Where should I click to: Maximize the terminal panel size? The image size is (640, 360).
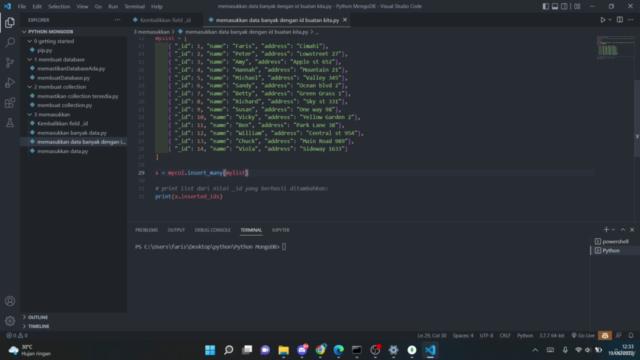[623, 230]
